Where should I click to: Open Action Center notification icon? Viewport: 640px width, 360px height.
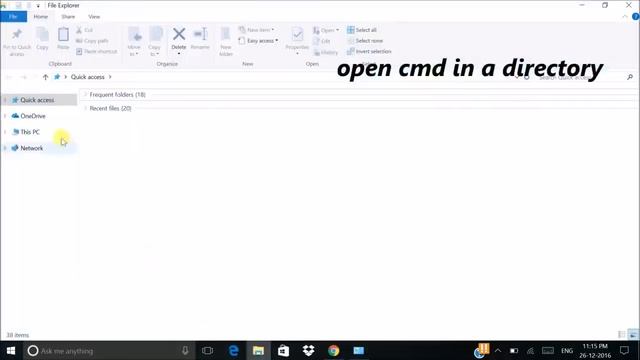(x=624, y=351)
